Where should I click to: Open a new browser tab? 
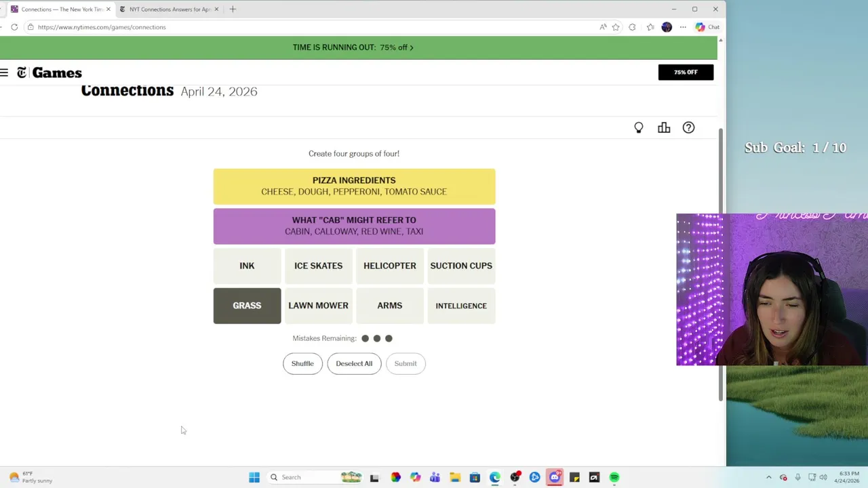pyautogui.click(x=233, y=9)
